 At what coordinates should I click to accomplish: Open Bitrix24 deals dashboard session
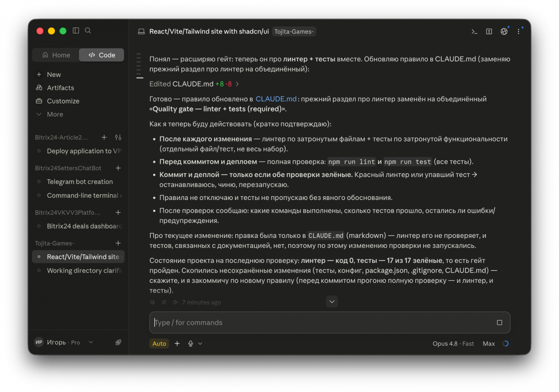tap(79, 226)
